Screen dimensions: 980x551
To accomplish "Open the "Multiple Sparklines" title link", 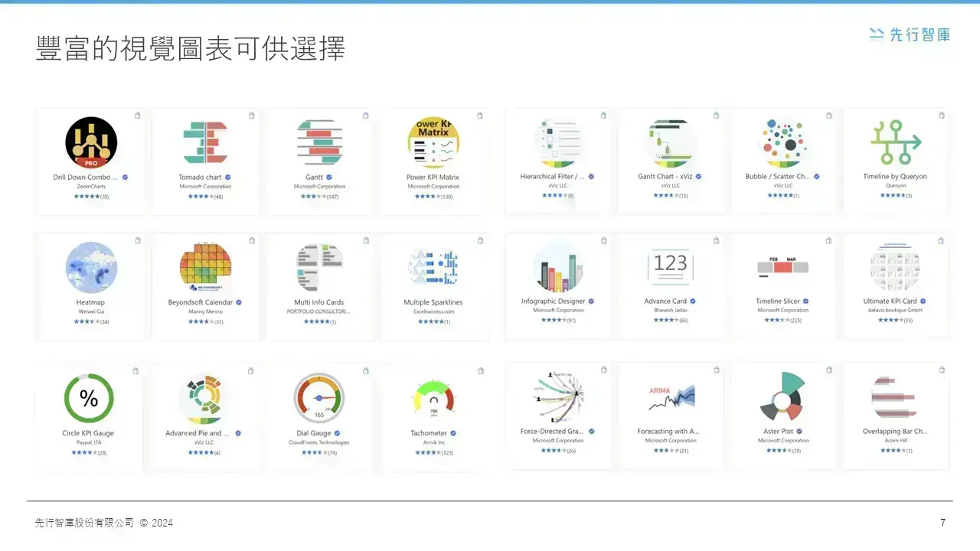I will point(433,302).
